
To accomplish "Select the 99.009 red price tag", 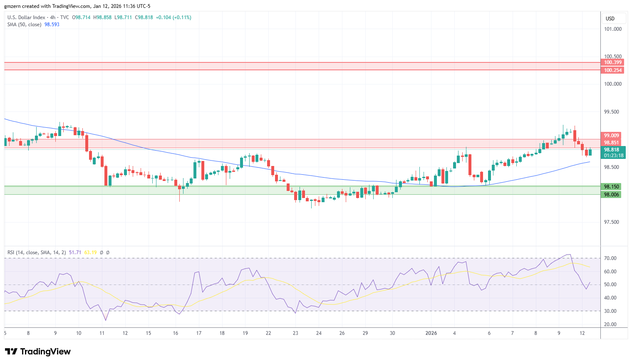I will (612, 136).
